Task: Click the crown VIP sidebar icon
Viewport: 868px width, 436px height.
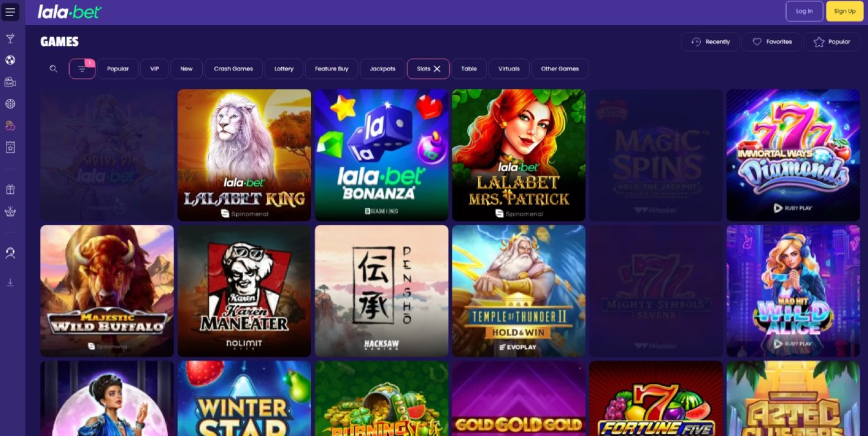Action: tap(10, 211)
